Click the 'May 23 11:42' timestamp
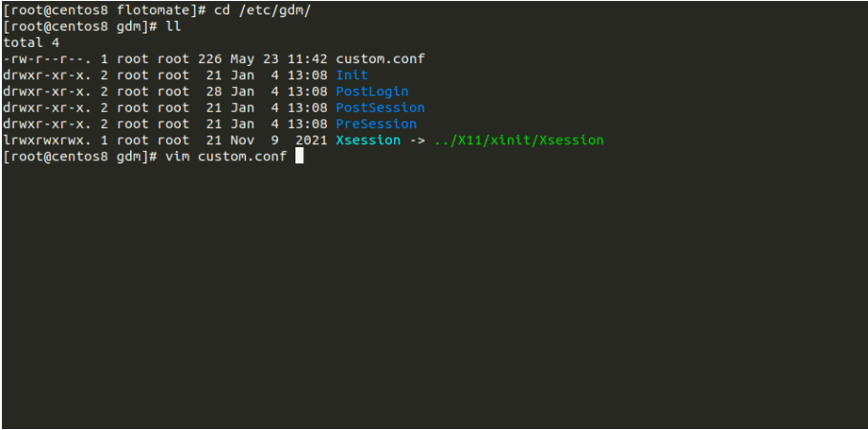This screenshot has height=430, width=868. click(278, 58)
